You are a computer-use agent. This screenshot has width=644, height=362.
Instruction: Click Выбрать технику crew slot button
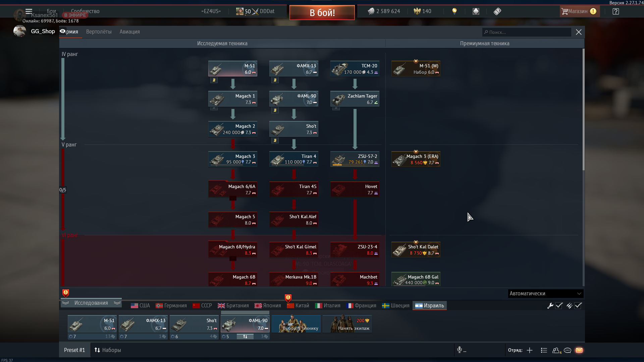coord(296,324)
